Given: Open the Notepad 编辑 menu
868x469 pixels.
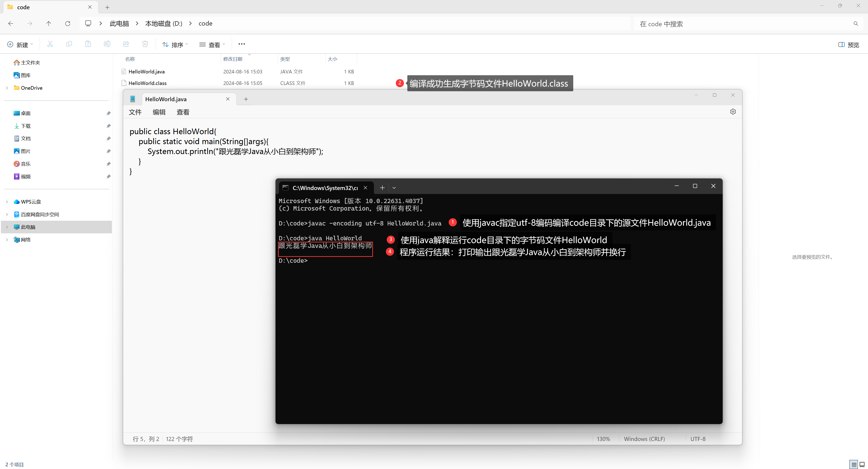Looking at the screenshot, I should 159,112.
